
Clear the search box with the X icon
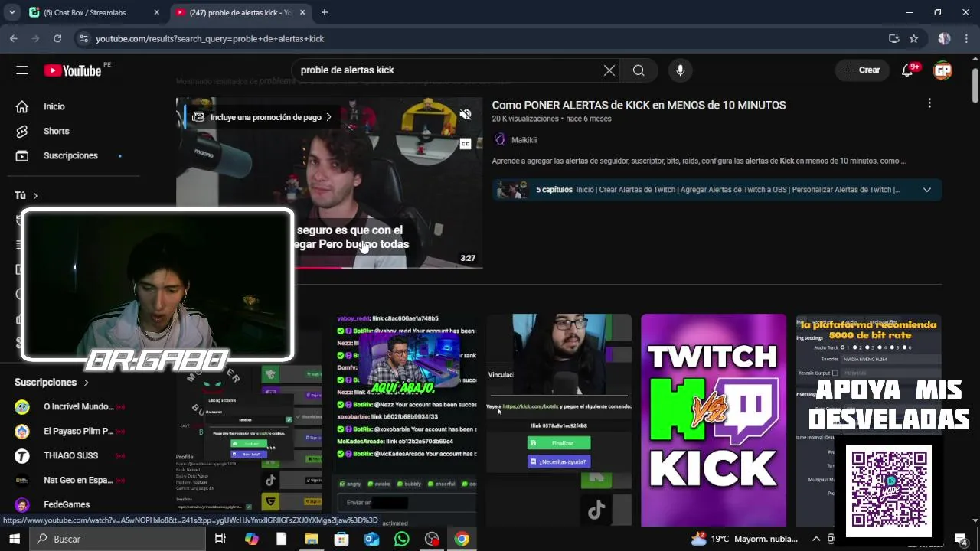[609, 70]
